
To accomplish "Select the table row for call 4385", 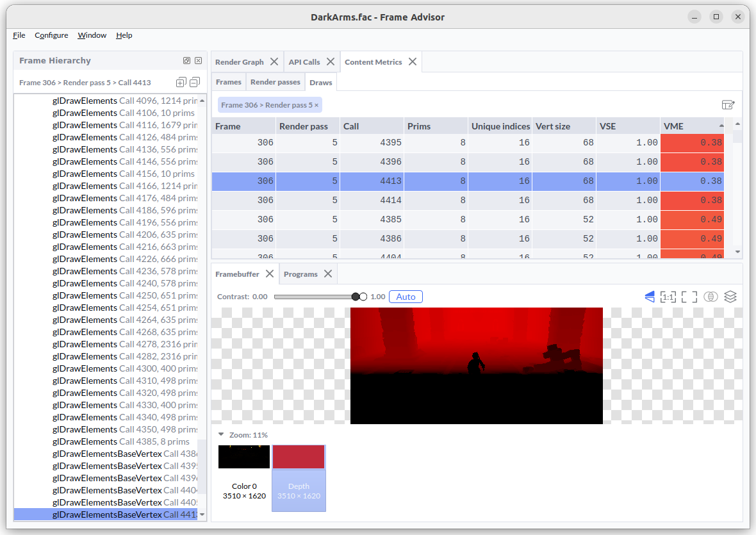I will [468, 219].
